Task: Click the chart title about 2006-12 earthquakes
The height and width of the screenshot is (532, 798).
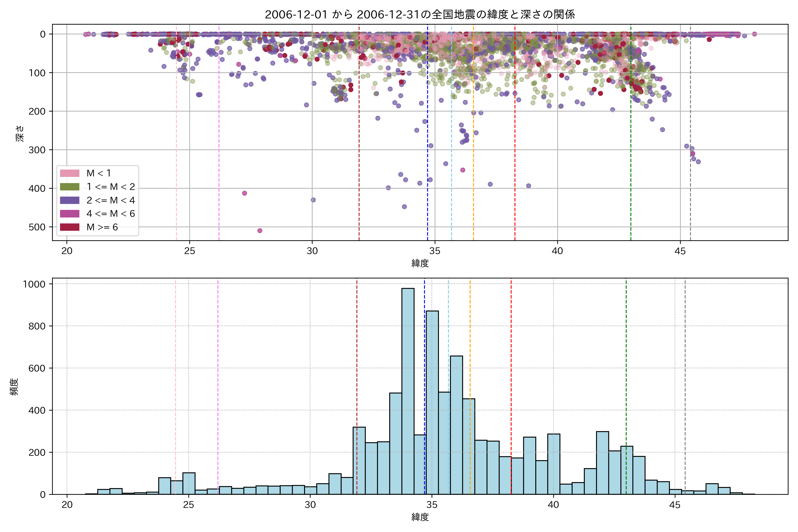Action: (x=420, y=15)
